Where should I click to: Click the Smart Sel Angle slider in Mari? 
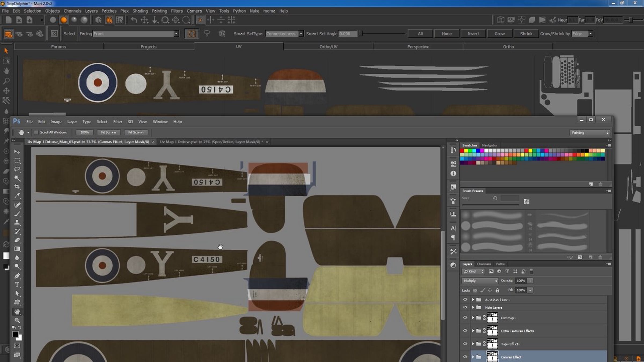(x=383, y=34)
